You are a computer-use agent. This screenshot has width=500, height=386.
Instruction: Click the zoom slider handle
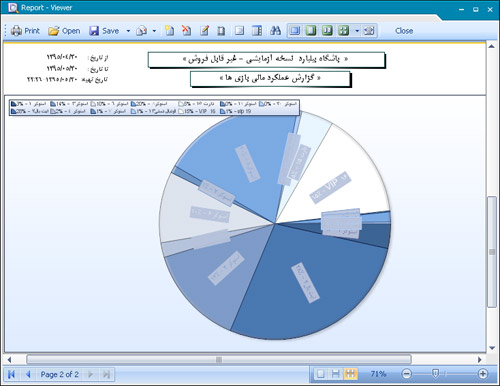click(x=435, y=373)
